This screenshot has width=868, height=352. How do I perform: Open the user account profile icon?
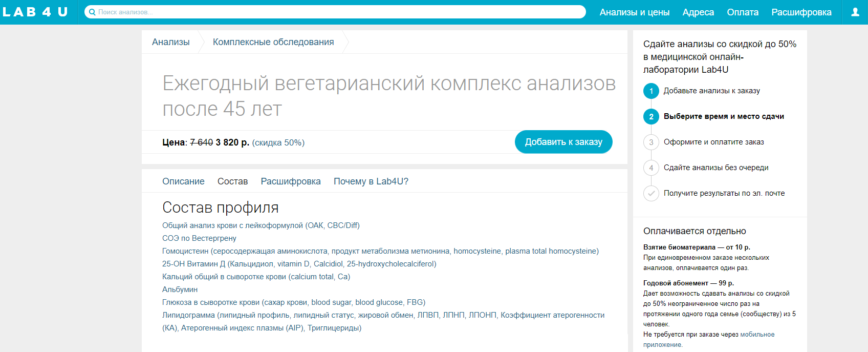pyautogui.click(x=855, y=12)
